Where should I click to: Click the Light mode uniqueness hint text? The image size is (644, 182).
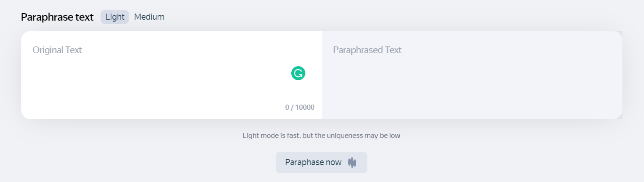coord(321,136)
